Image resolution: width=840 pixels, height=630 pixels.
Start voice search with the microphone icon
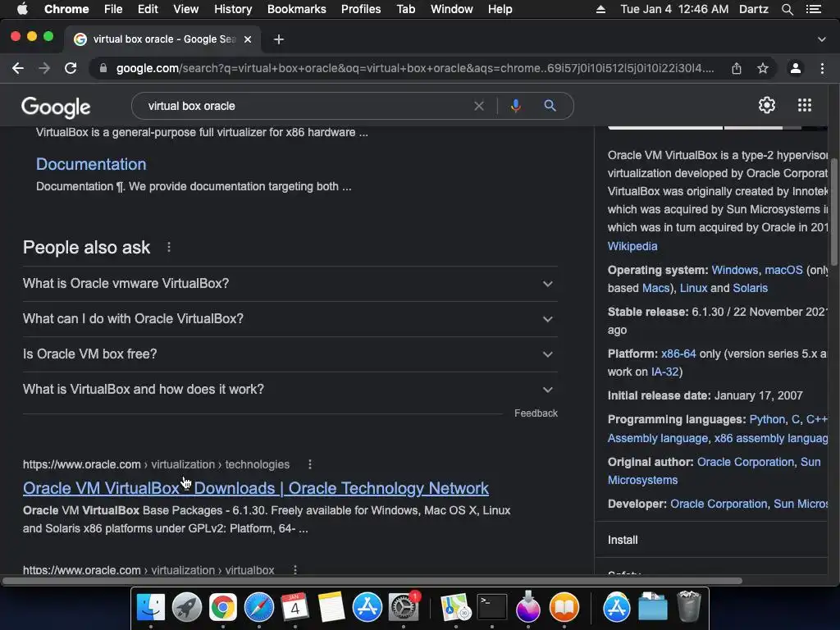pos(515,106)
